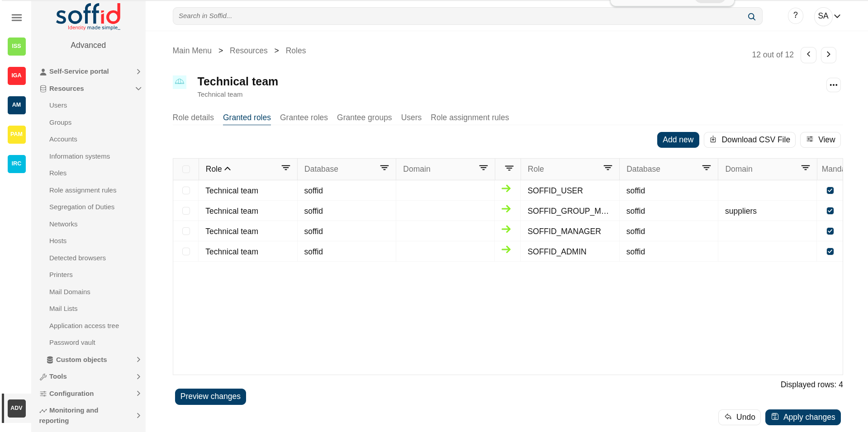Go to next record arrow
This screenshot has height=432, width=868.
coord(828,55)
